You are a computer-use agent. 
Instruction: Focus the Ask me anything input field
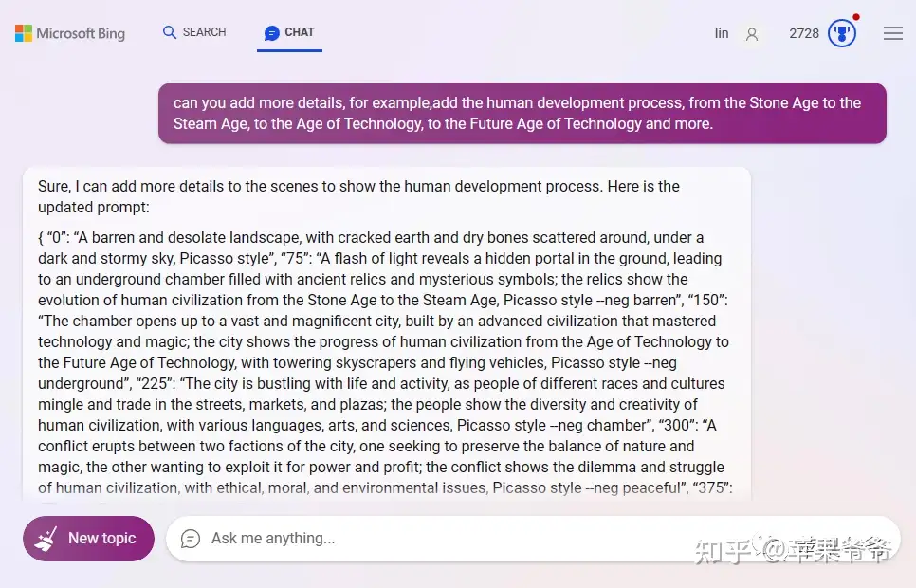click(533, 539)
